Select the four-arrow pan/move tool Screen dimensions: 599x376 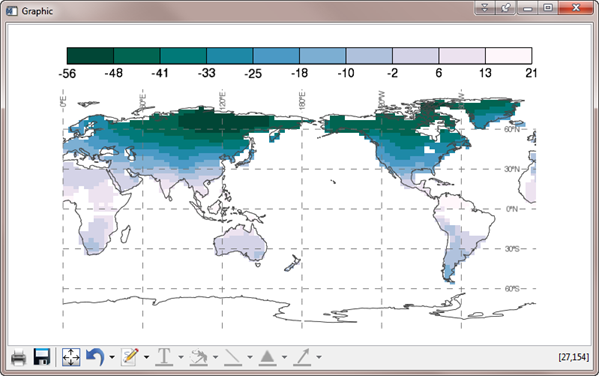click(71, 357)
